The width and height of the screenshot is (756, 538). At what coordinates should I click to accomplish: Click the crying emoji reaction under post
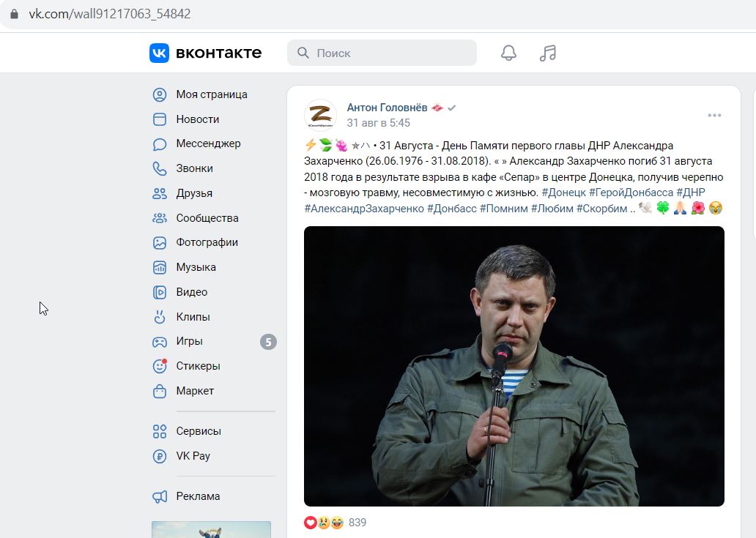[x=324, y=523]
